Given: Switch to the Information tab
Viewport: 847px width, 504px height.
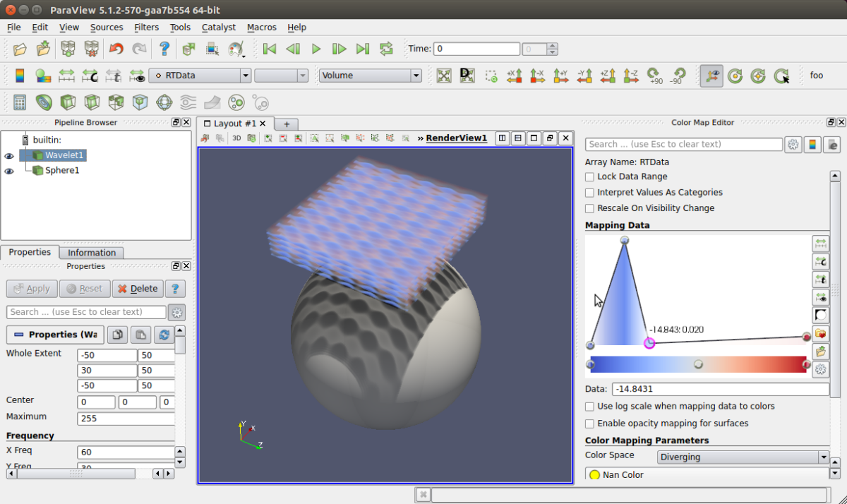Looking at the screenshot, I should [x=92, y=253].
